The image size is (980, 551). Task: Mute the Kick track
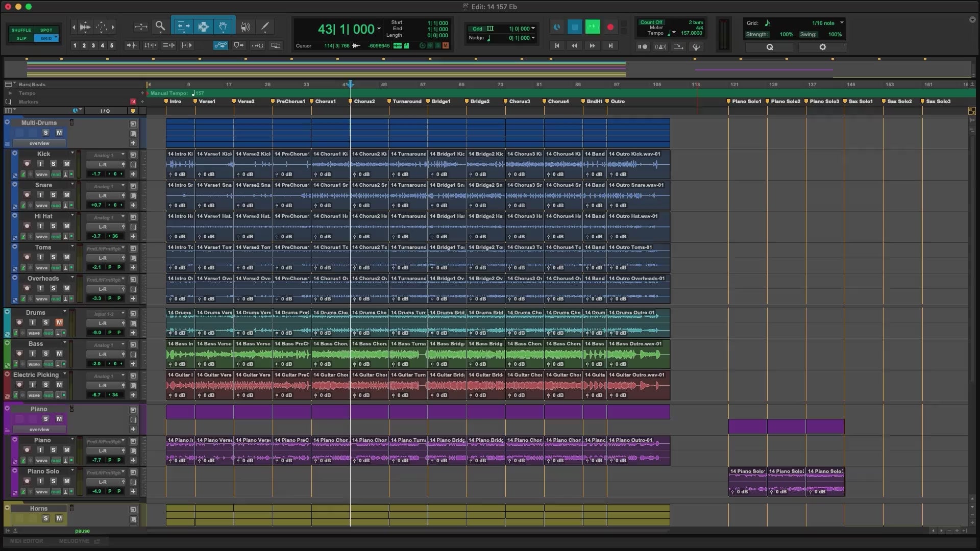point(66,164)
